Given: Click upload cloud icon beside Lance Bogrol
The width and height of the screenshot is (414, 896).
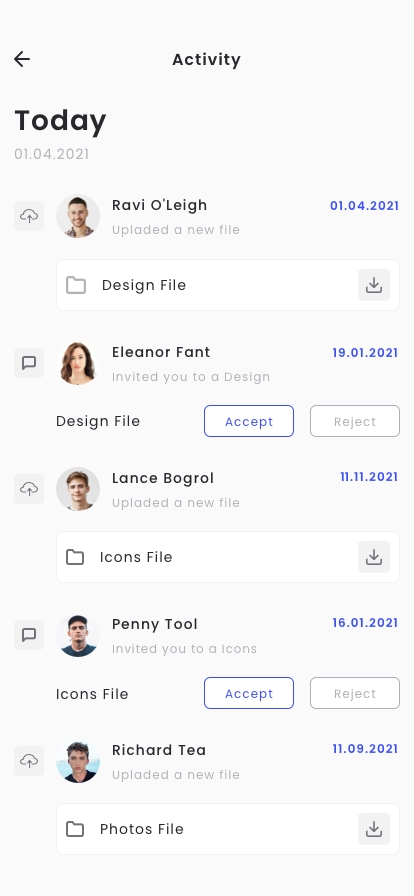Looking at the screenshot, I should 29,489.
